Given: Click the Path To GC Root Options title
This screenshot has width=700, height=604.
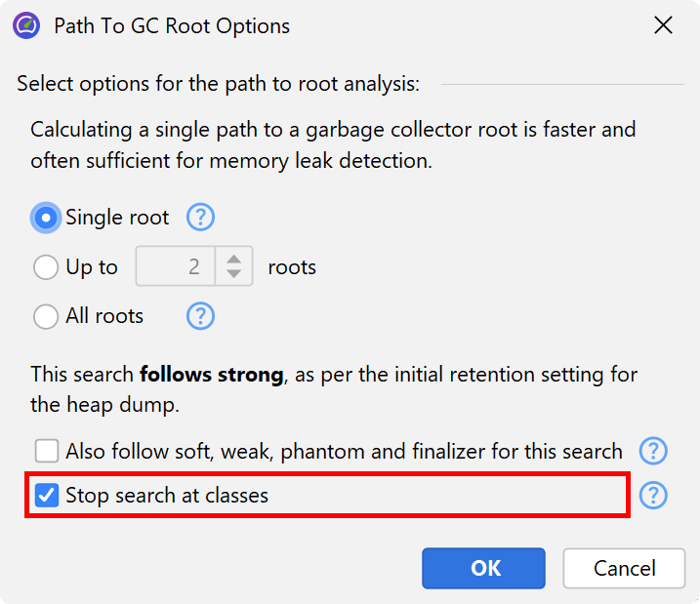Looking at the screenshot, I should (x=172, y=26).
